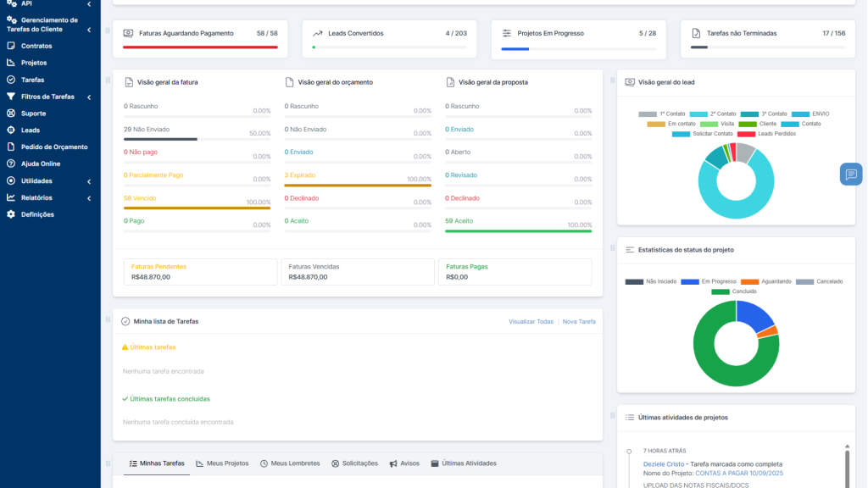Click the 'Visualizar Todas' link

click(531, 322)
